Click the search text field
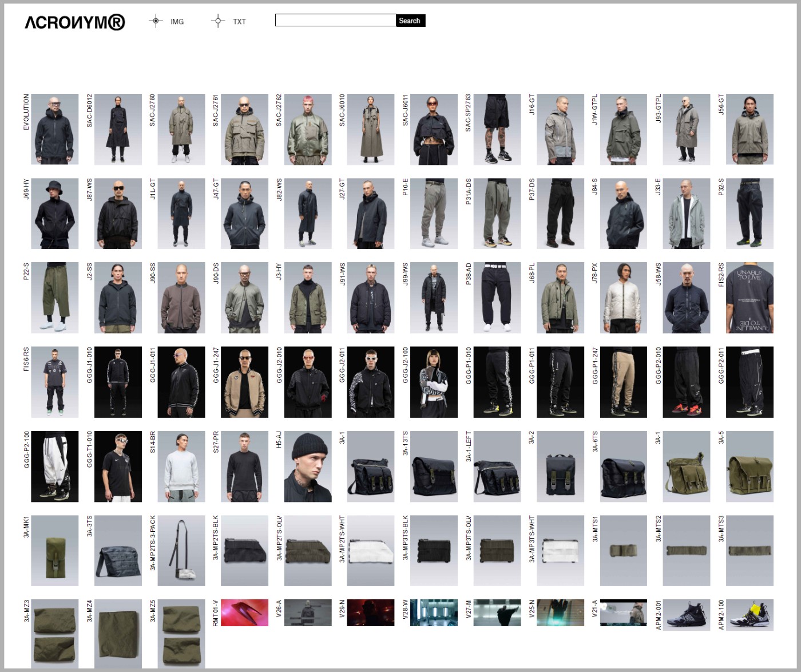 335,21
